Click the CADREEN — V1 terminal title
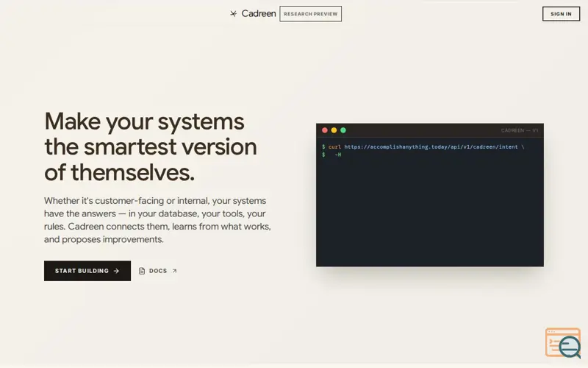The width and height of the screenshot is (588, 368). (x=520, y=130)
